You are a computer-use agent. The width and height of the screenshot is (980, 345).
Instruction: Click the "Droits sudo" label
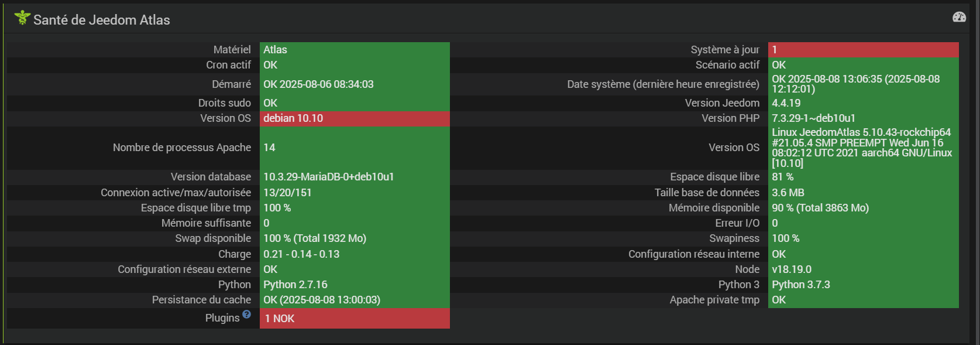point(225,103)
